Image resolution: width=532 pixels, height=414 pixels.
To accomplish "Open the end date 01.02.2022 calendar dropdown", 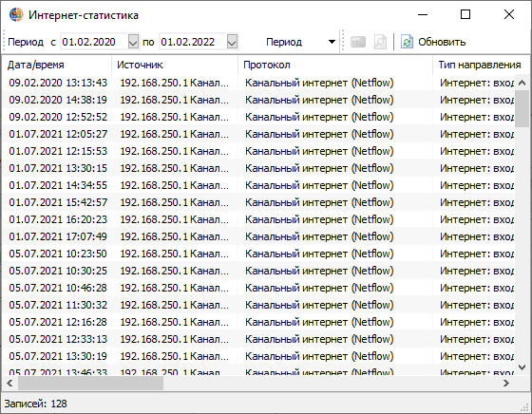I will point(232,42).
